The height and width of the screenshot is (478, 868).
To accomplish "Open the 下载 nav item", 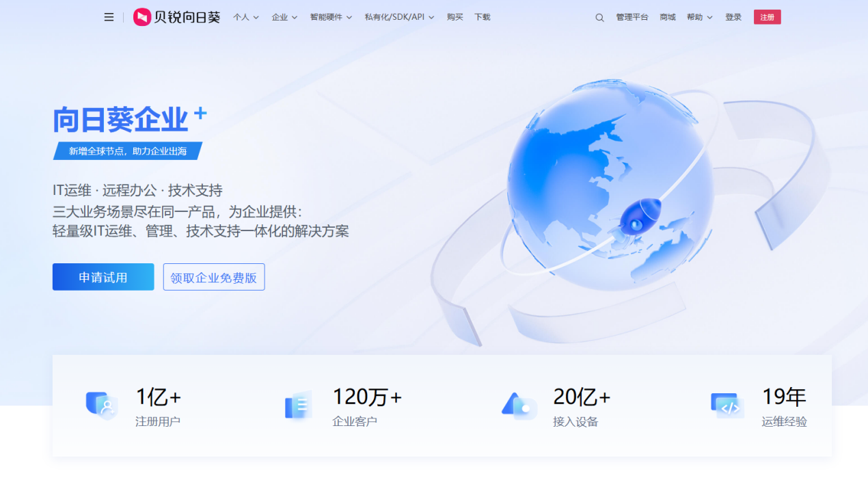I will 483,17.
